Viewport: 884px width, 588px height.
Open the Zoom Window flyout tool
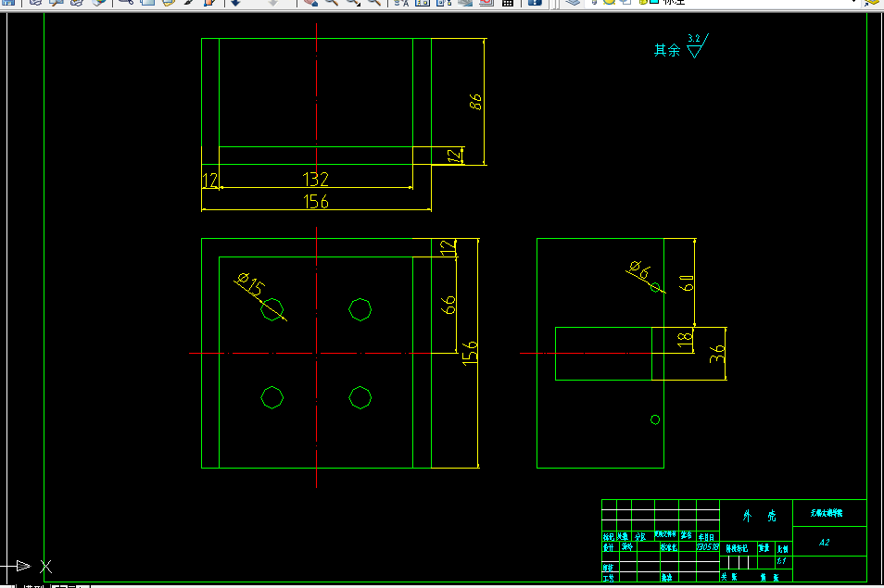coord(353,2)
